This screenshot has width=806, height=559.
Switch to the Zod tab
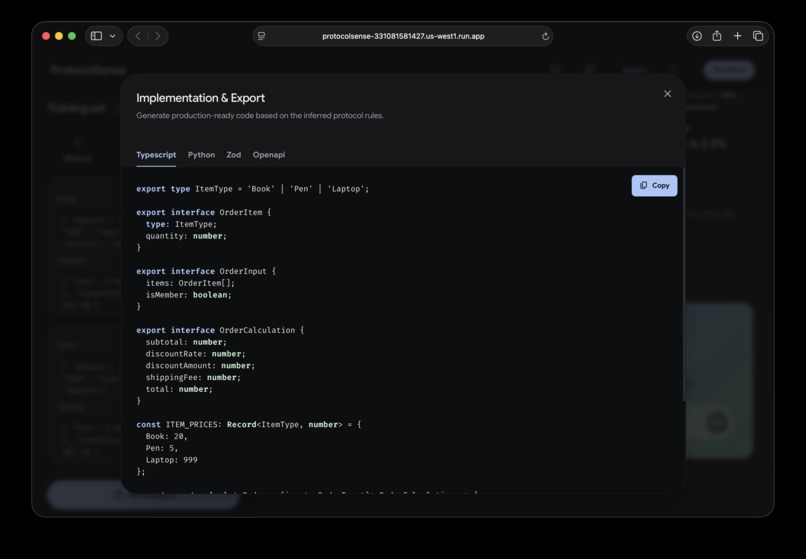233,155
